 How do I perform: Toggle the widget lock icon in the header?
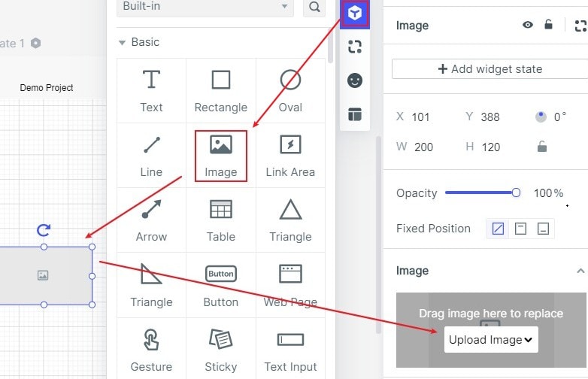548,25
